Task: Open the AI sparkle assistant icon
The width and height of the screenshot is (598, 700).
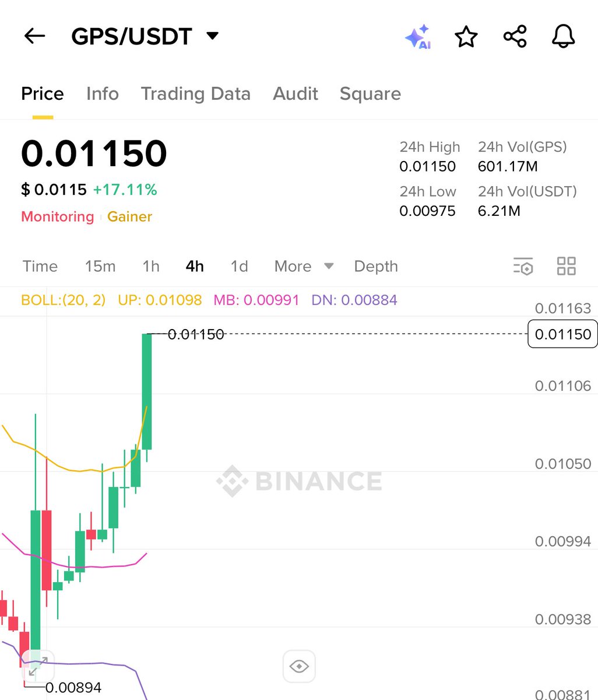Action: pyautogui.click(x=418, y=37)
